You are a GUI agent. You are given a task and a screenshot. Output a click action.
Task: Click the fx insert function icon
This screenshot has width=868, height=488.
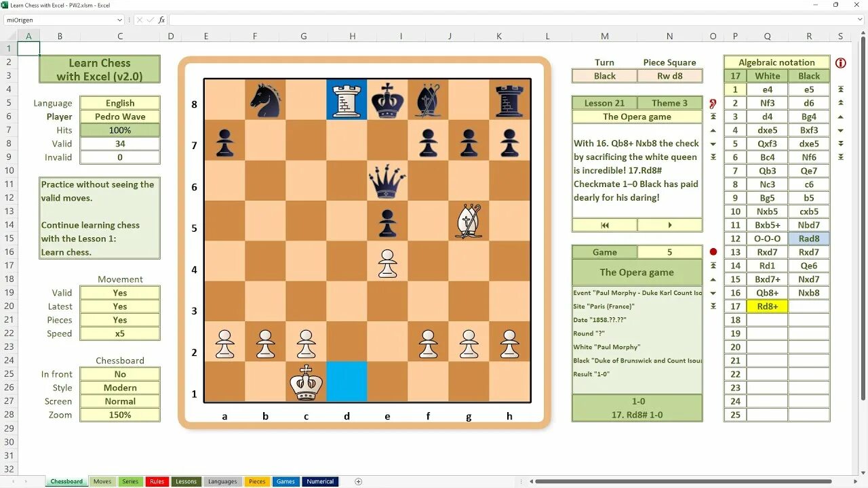click(161, 20)
